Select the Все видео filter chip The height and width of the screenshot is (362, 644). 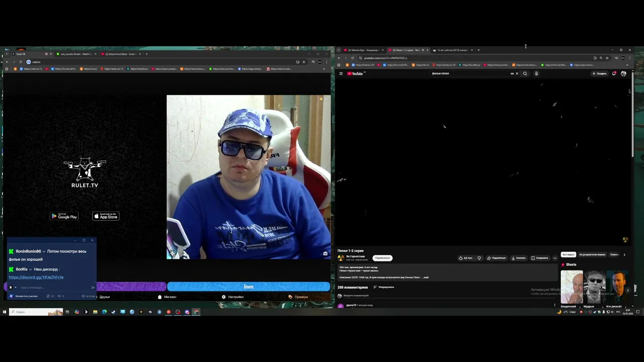(568, 254)
